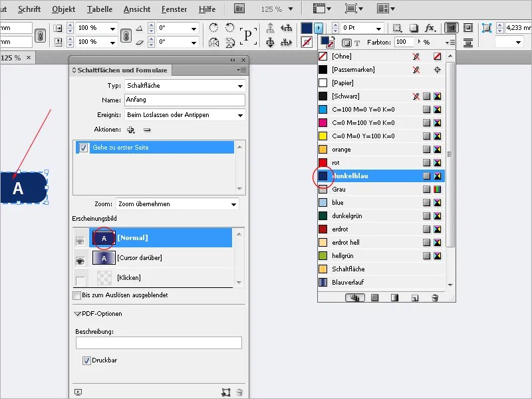
Task: Open the fill color dropdown arrow
Action: coord(319,28)
